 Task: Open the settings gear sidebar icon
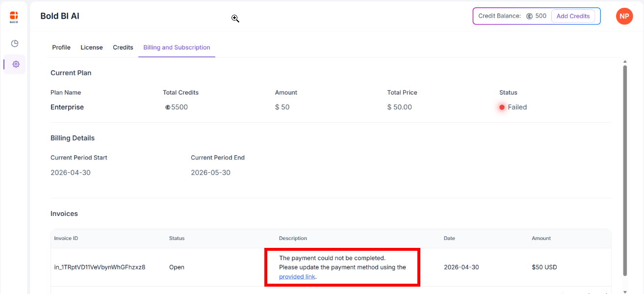pyautogui.click(x=16, y=64)
